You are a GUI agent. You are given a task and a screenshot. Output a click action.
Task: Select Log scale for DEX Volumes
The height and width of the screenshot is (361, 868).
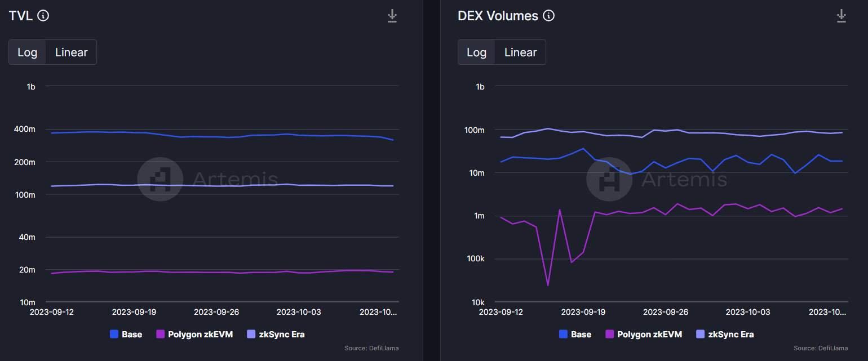coord(476,52)
